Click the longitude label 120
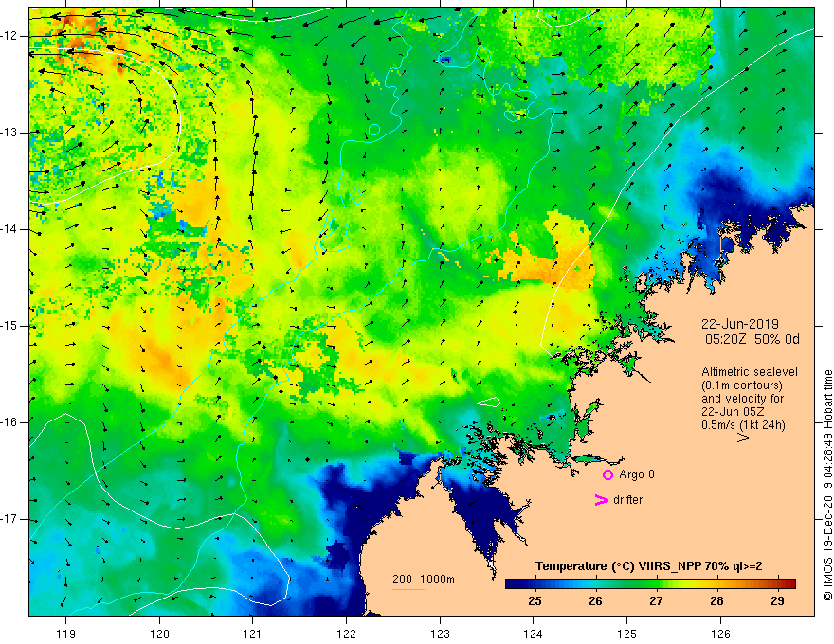The image size is (834, 644). pos(159,634)
